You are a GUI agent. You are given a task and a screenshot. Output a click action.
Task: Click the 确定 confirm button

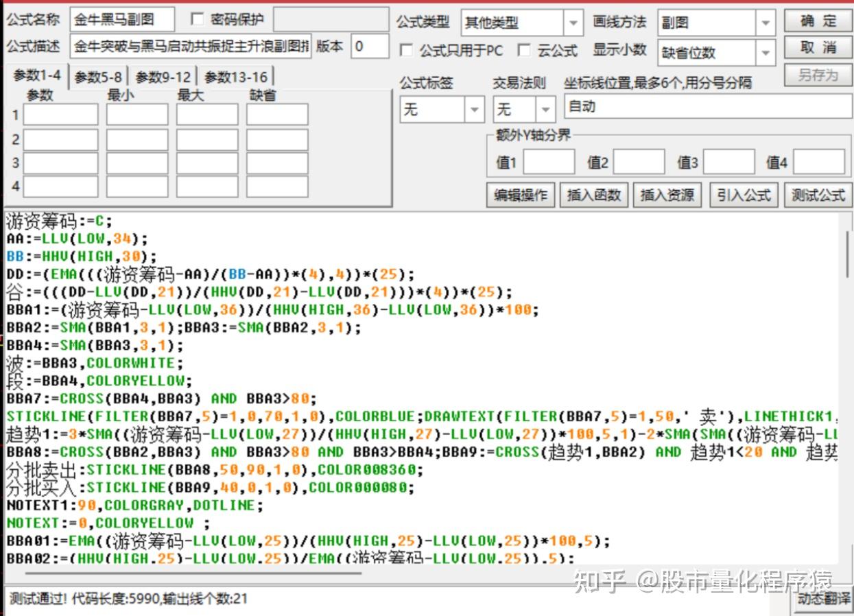click(818, 21)
